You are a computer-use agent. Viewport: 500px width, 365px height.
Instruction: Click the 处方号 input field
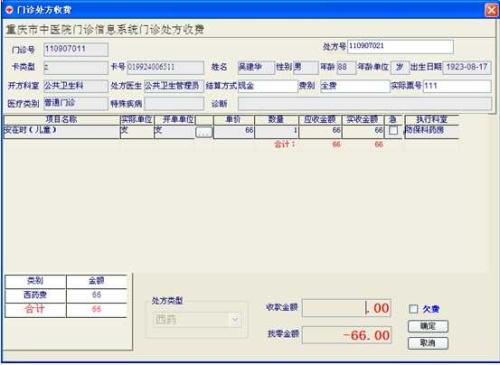(x=400, y=46)
